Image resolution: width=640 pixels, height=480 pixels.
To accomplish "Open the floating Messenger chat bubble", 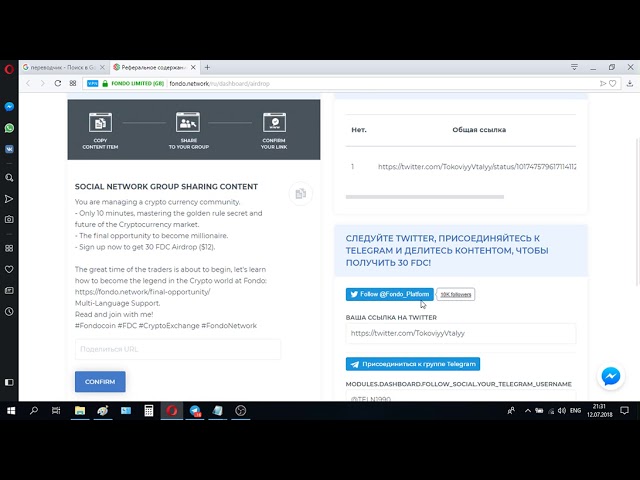I will click(x=611, y=376).
